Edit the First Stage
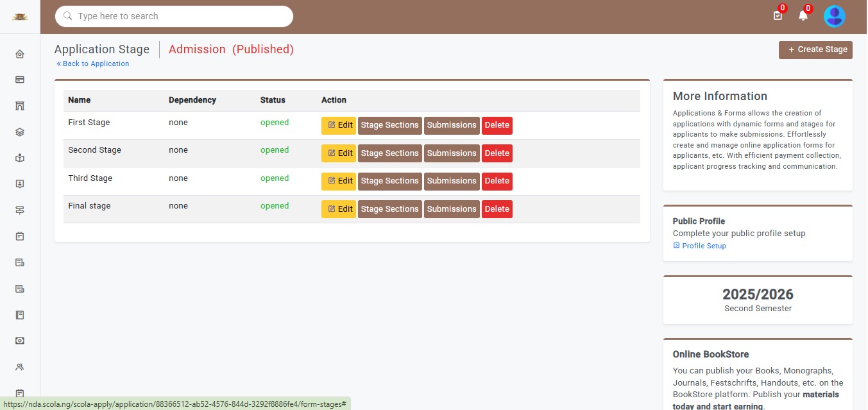This screenshot has width=868, height=410. [338, 126]
